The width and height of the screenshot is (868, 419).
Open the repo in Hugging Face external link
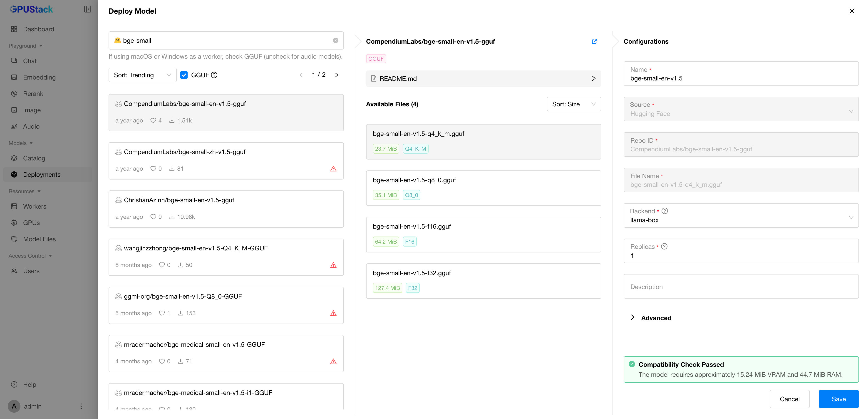pyautogui.click(x=594, y=41)
